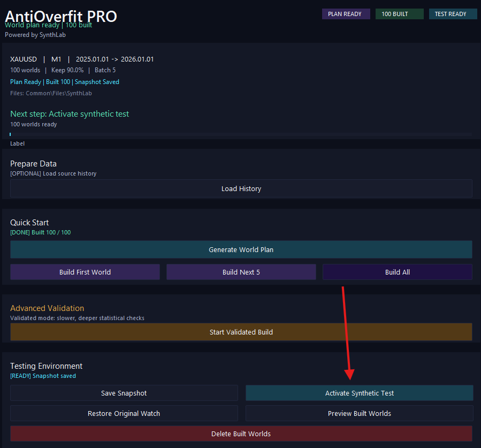Screen dimensions: 481x448
Task: Click the Quick Start heading
Action: [x=29, y=223]
